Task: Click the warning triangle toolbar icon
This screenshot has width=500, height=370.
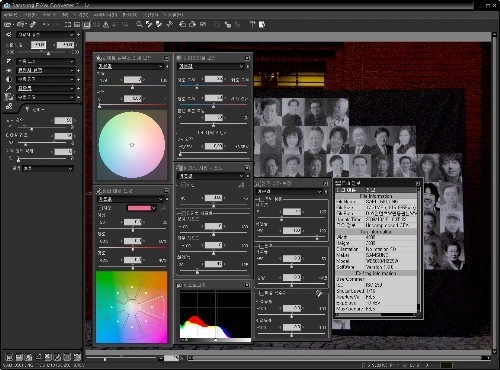Action: 106,24
